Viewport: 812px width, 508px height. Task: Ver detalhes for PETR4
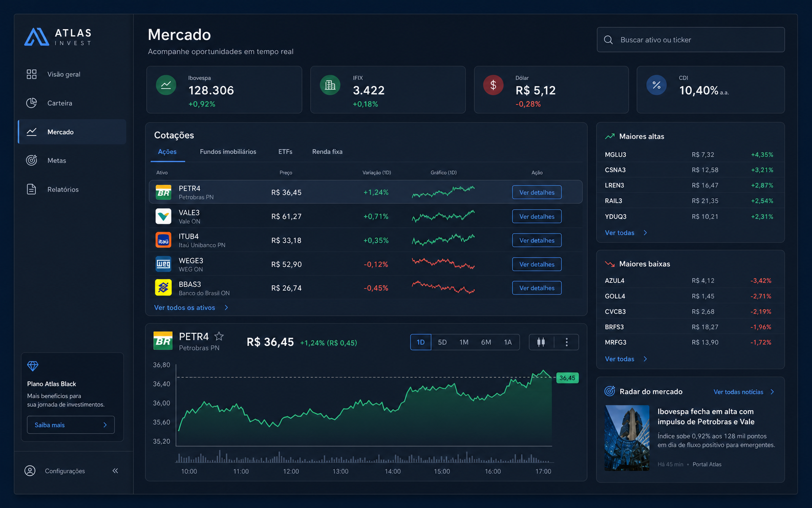(537, 193)
